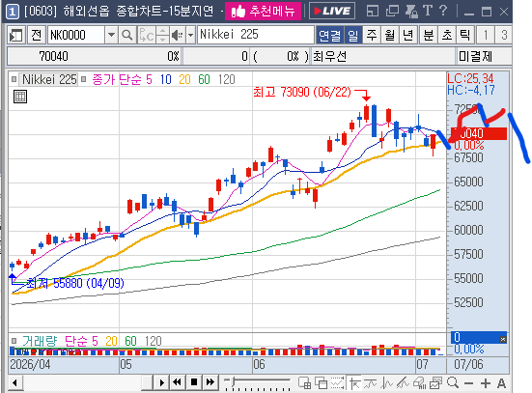Screen dimensions: 532x393
Task: Click the moving average 120 label
Action: 226,80
